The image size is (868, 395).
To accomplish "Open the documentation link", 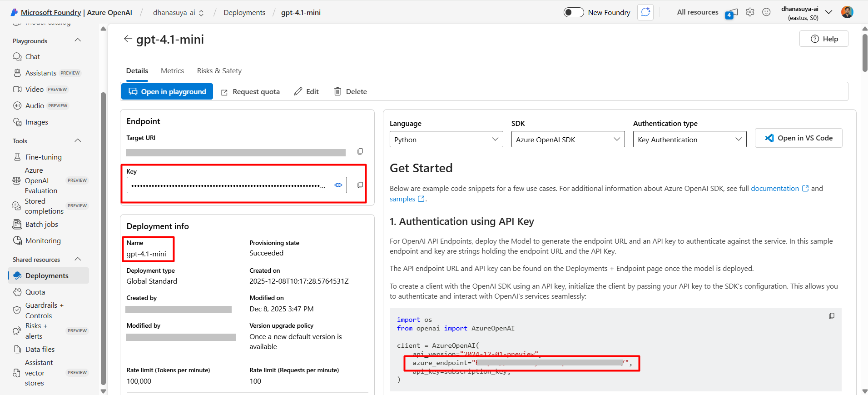I will click(779, 188).
